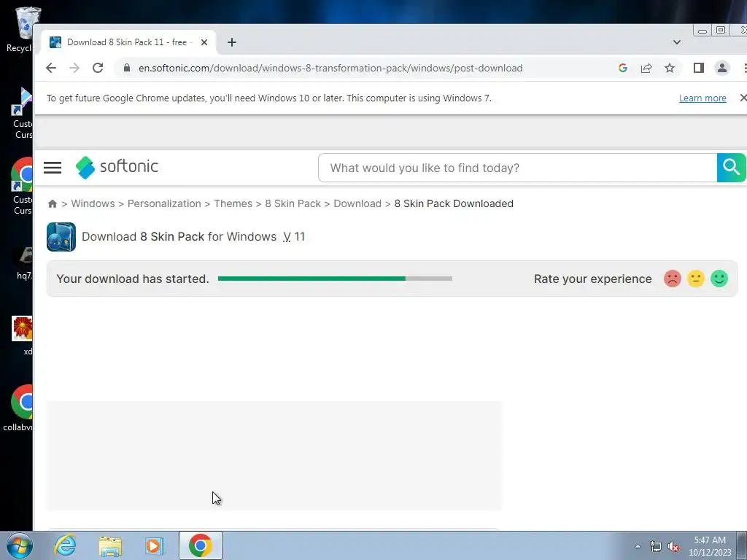Click the 8 Skin Pack app icon
This screenshot has height=560, width=747.
coord(61,237)
